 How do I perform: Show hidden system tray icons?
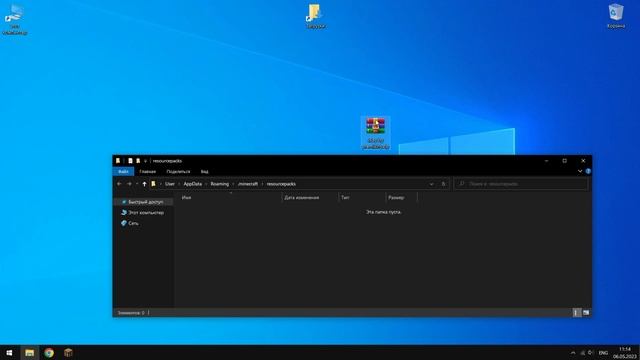tap(573, 353)
